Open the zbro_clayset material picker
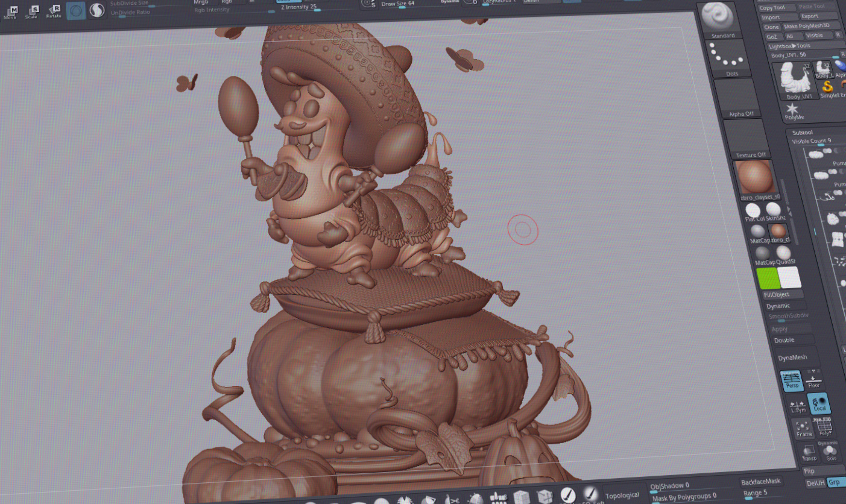The height and width of the screenshot is (504, 846). pyautogui.click(x=757, y=180)
